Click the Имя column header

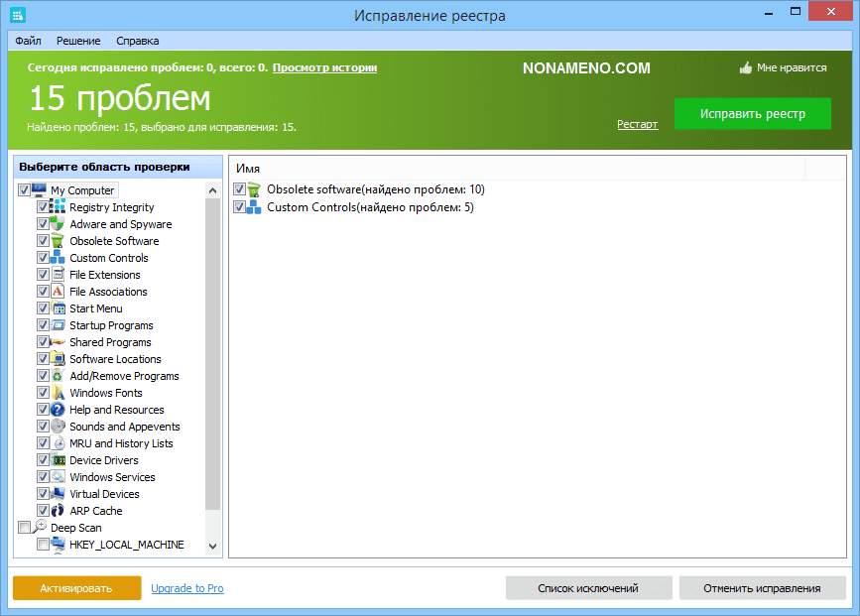click(248, 169)
